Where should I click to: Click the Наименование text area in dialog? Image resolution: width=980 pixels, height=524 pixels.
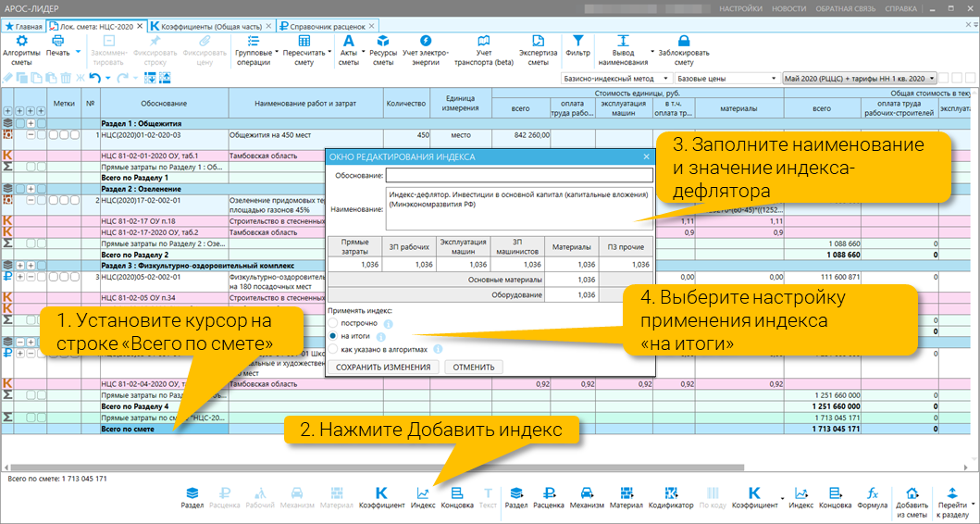tap(519, 209)
